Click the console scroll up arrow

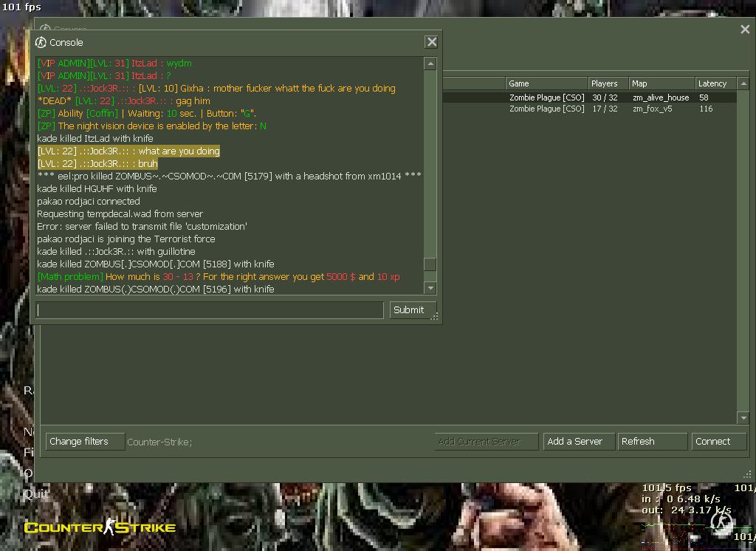(430, 64)
